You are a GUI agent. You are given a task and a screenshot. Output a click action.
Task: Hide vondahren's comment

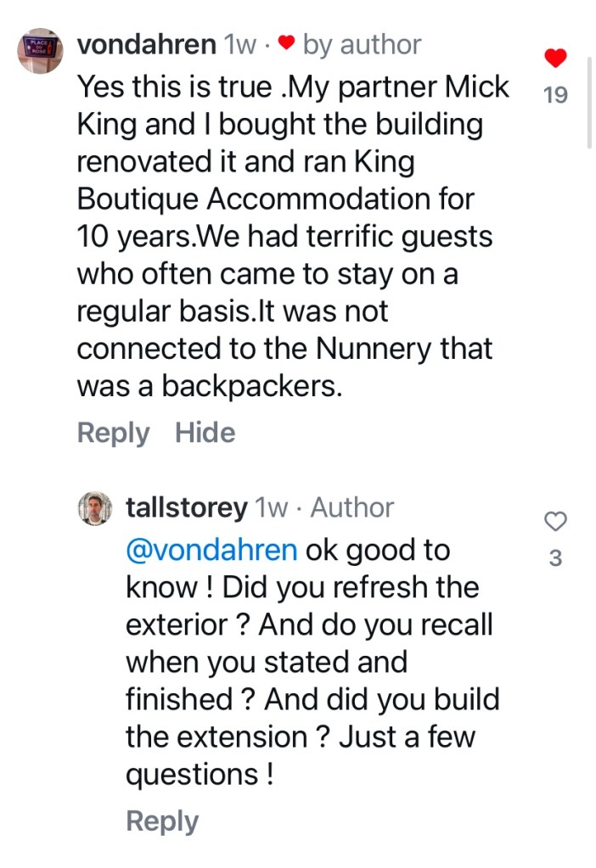(205, 433)
